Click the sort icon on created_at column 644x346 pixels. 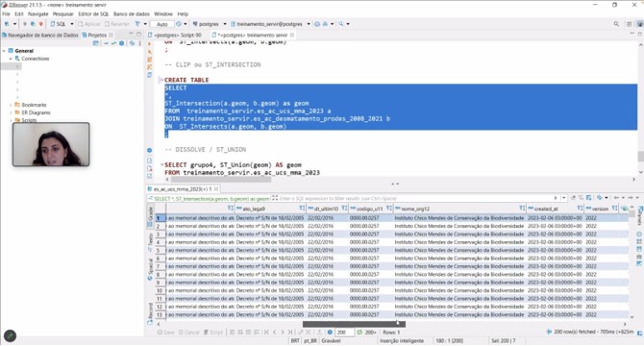[580, 209]
